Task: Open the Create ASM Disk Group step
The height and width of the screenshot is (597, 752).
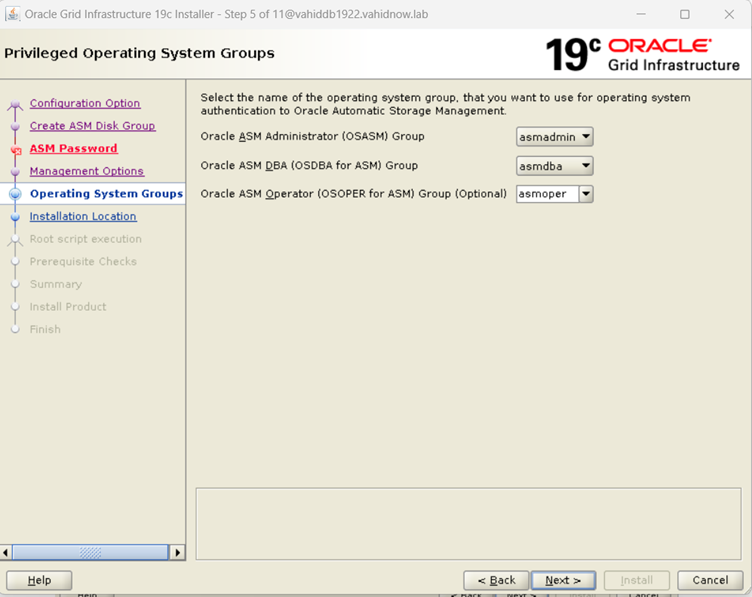Action: pos(92,126)
